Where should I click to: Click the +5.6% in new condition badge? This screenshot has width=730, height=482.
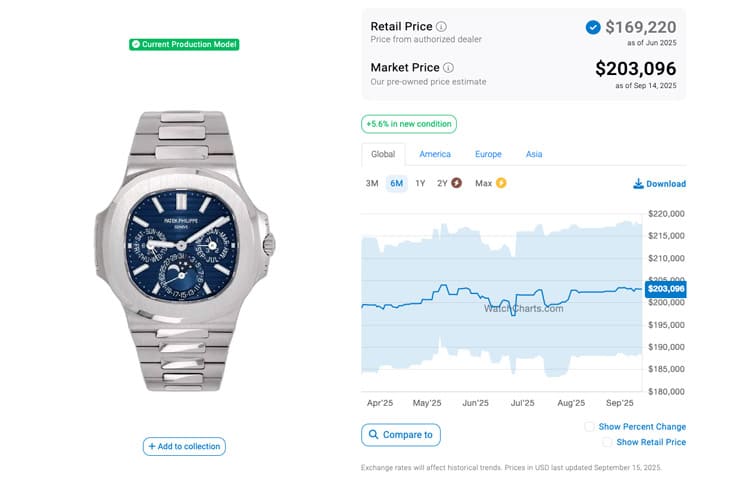[x=409, y=124]
